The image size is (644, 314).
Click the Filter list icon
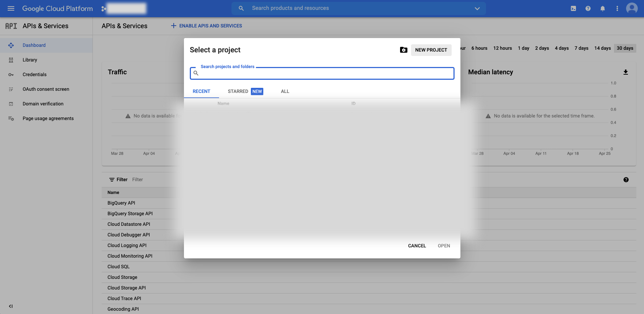click(x=112, y=180)
